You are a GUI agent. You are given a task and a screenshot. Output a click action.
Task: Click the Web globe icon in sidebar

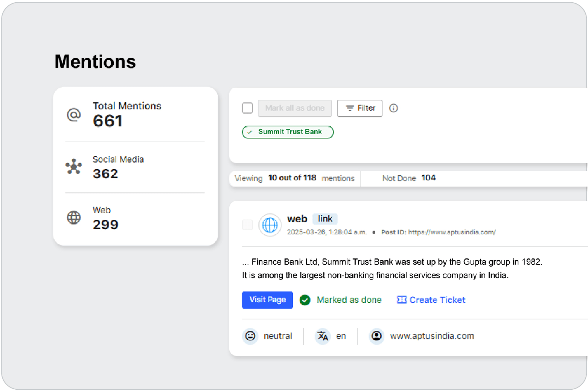(x=74, y=217)
